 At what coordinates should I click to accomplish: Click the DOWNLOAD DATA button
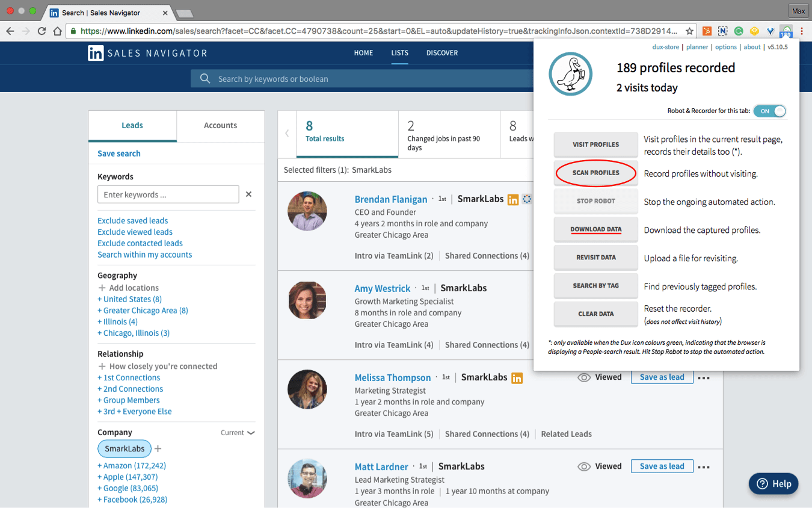click(596, 229)
